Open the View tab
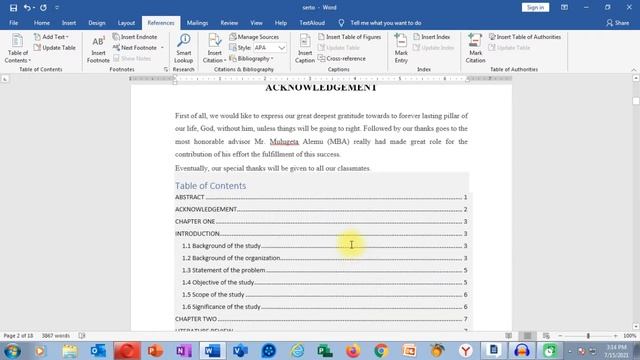 tap(256, 23)
